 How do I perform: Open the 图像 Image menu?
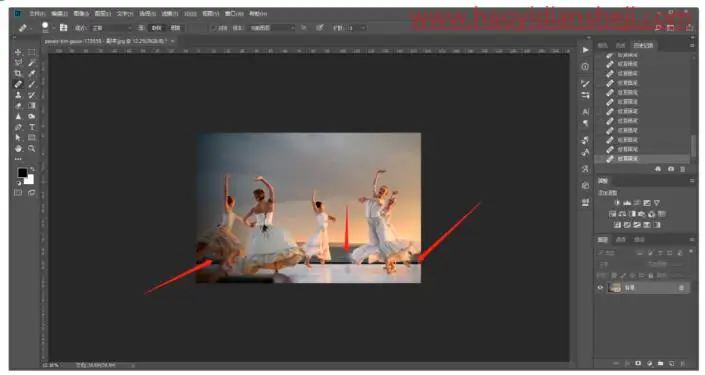tap(81, 14)
